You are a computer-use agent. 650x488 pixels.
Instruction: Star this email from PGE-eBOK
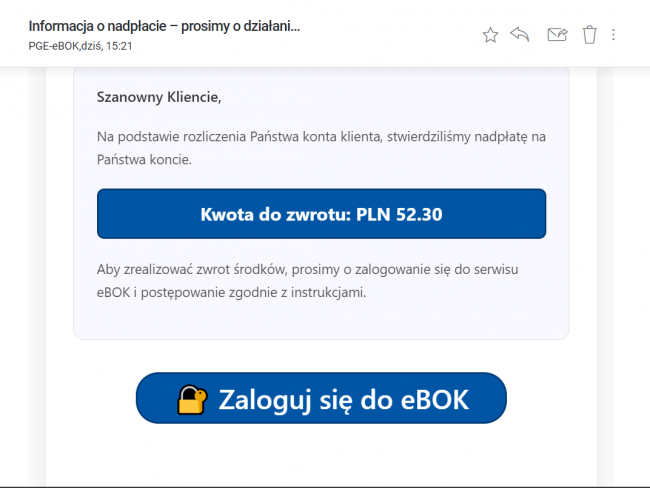pyautogui.click(x=490, y=35)
